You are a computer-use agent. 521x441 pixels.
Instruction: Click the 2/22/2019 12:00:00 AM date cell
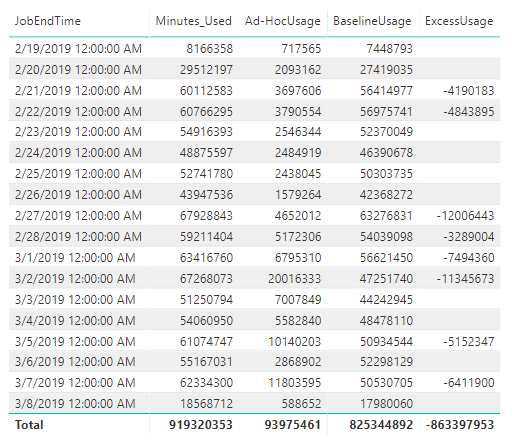[x=78, y=112]
